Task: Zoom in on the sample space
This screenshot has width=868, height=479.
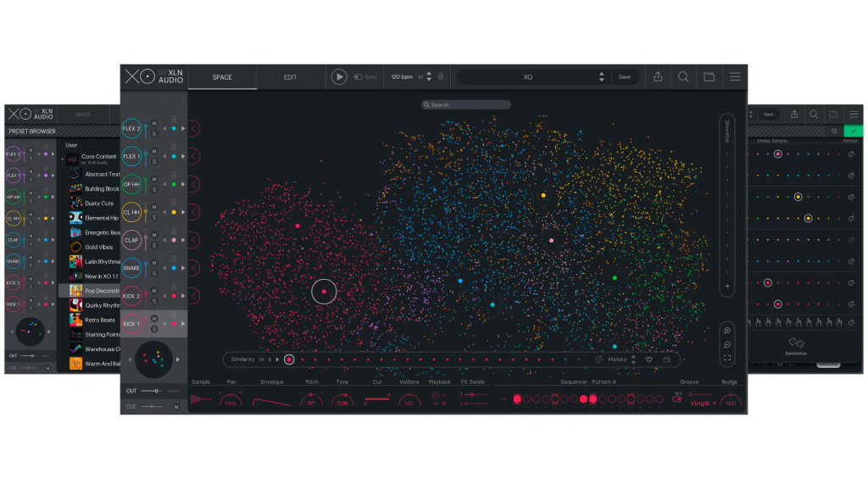Action: click(x=726, y=331)
